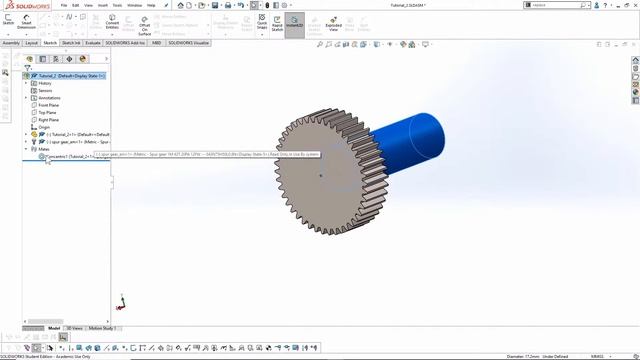Image resolution: width=640 pixels, height=360 pixels.
Task: Click Offset On Surface tool
Action: click(144, 26)
